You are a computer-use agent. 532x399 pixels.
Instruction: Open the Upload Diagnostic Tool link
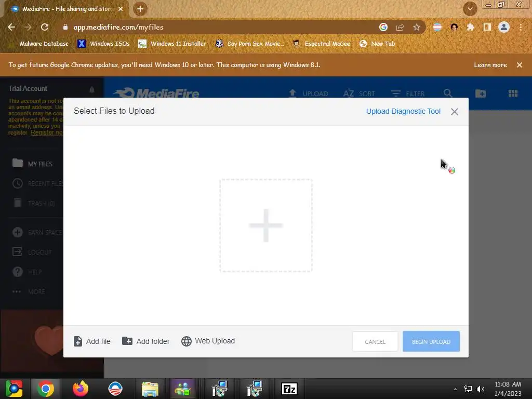point(403,111)
